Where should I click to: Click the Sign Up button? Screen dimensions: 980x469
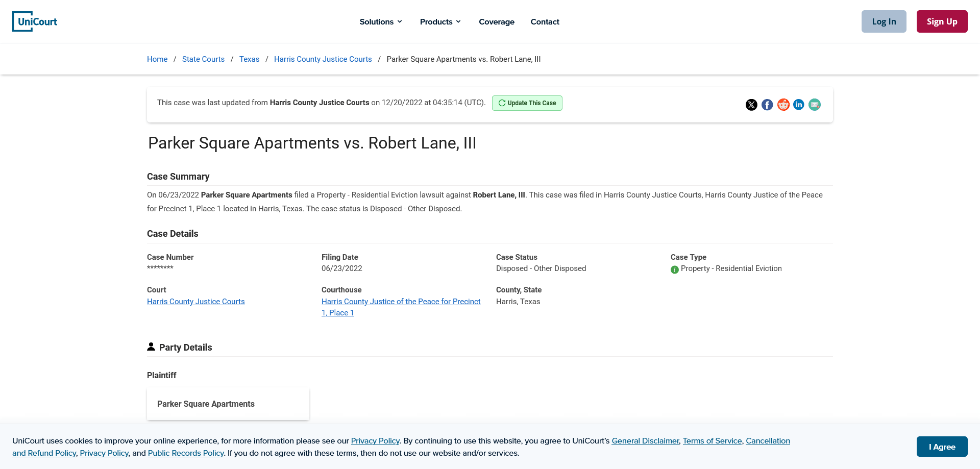click(x=942, y=21)
